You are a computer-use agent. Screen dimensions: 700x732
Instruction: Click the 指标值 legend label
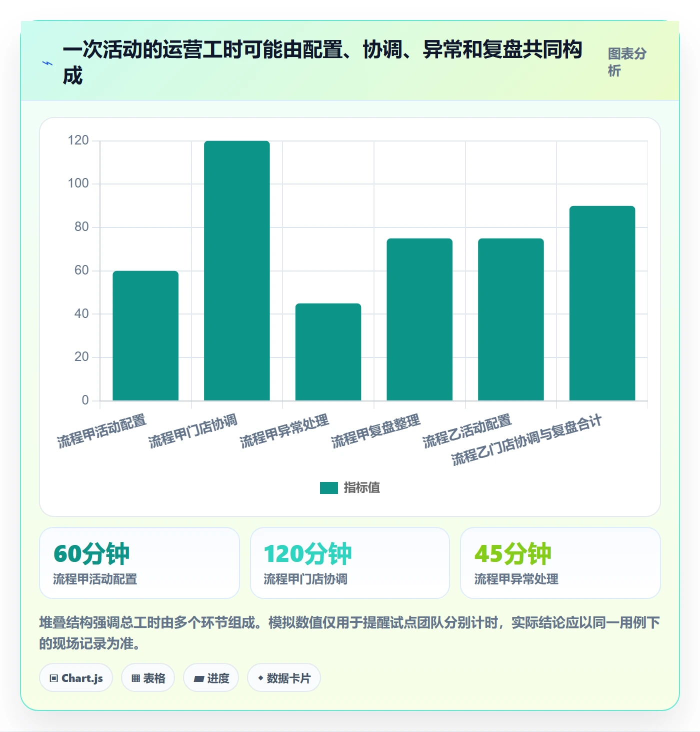[362, 488]
